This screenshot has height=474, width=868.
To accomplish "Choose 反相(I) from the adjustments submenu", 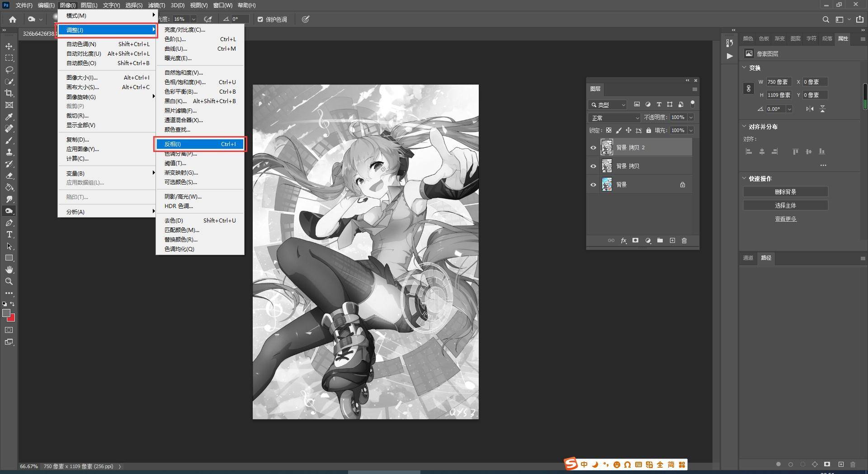I will (x=200, y=144).
